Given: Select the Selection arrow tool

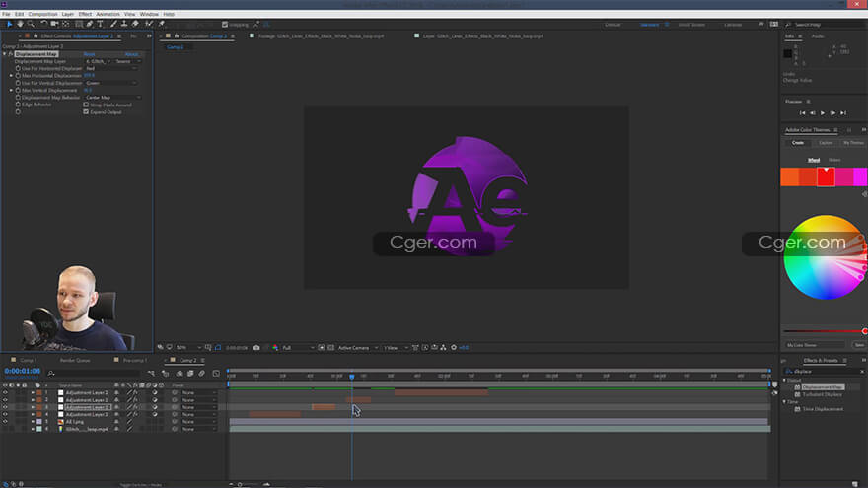Looking at the screenshot, I should tap(10, 24).
